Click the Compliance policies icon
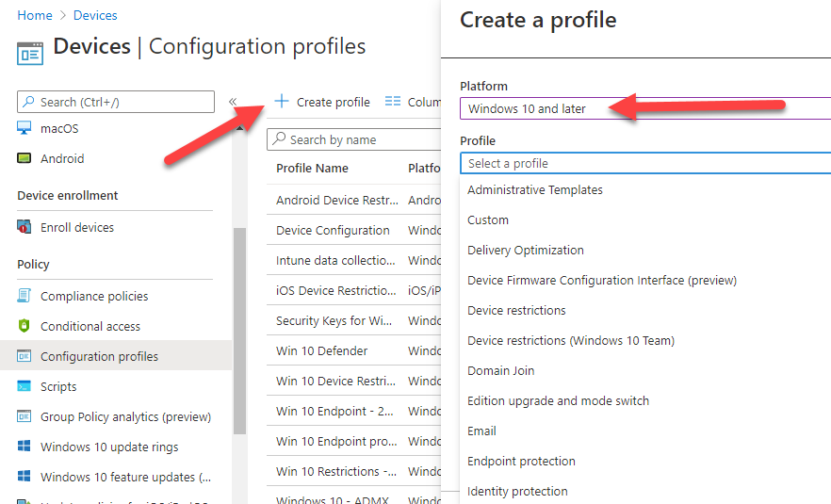Screen dimensions: 831x504 (x=24, y=296)
